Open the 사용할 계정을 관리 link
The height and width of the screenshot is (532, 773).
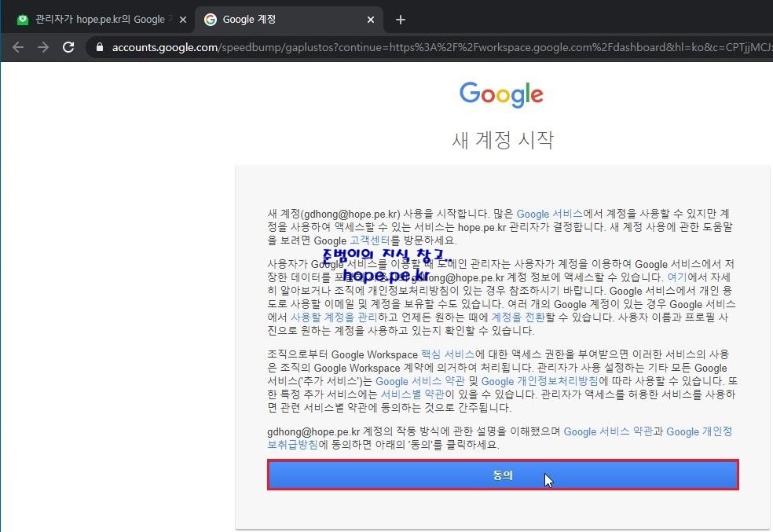coord(334,317)
